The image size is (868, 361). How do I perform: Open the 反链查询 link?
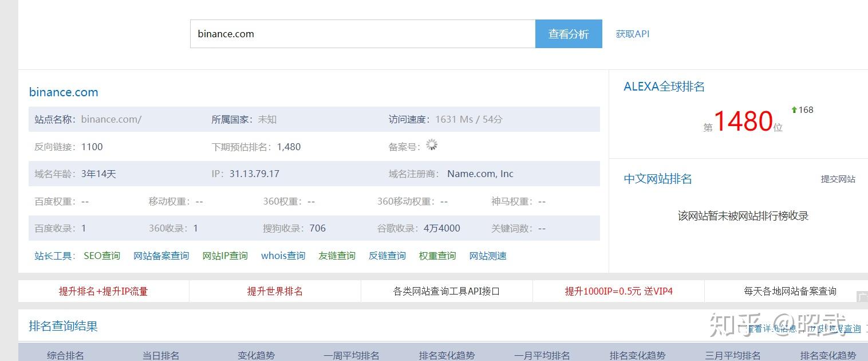[387, 256]
